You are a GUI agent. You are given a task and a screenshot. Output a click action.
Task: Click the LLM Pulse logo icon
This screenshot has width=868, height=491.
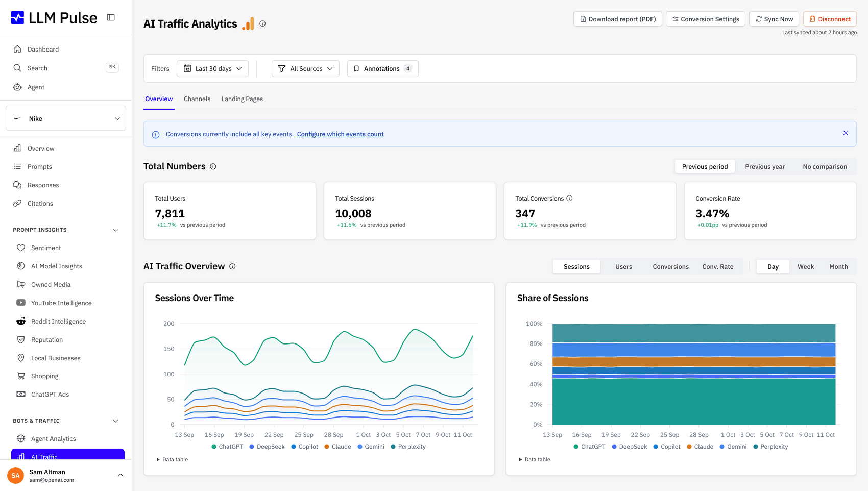click(17, 18)
